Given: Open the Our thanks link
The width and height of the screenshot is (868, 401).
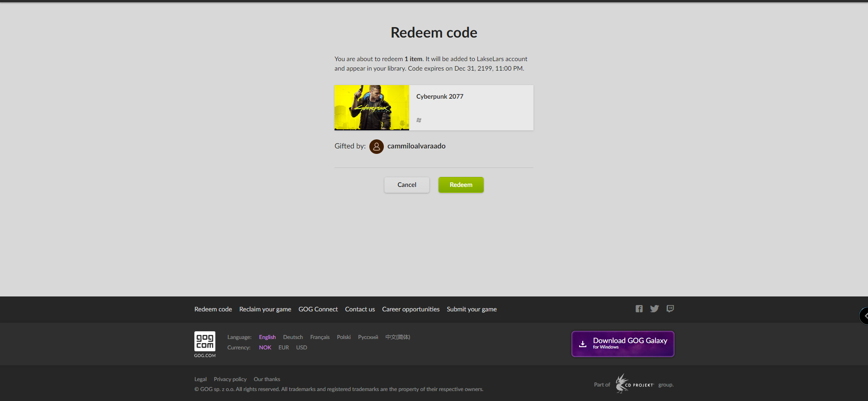Looking at the screenshot, I should pyautogui.click(x=267, y=379).
